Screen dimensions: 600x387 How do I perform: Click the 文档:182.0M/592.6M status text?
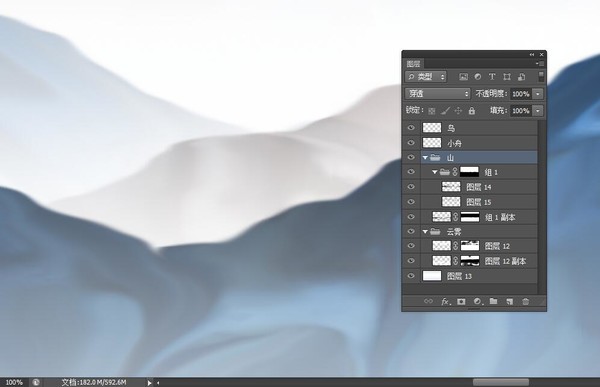[94, 382]
